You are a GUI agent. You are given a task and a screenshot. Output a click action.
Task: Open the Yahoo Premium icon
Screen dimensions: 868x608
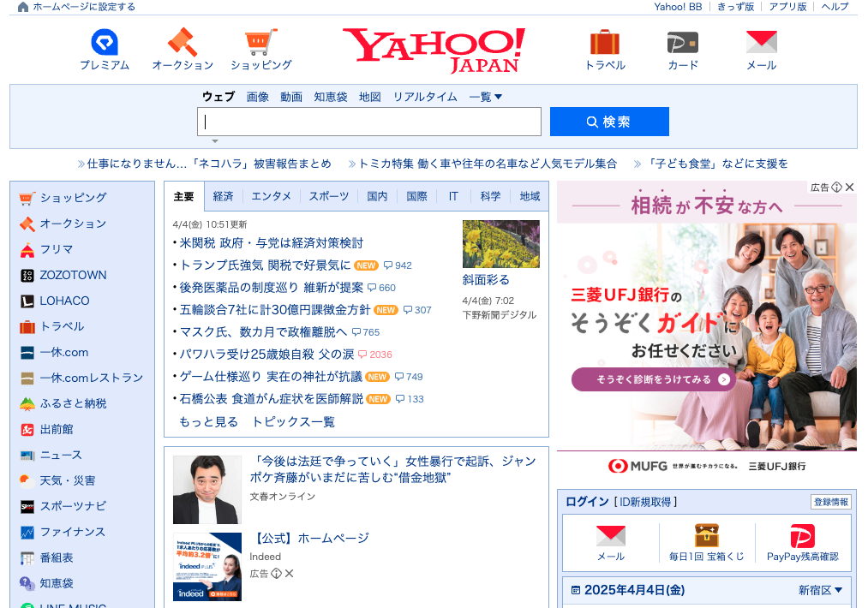(x=105, y=42)
